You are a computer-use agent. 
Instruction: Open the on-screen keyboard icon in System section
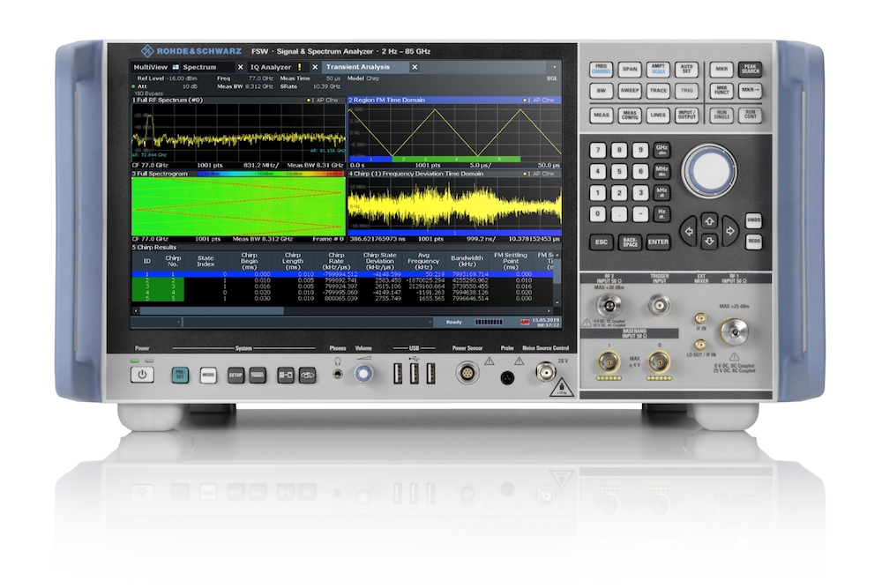click(258, 375)
